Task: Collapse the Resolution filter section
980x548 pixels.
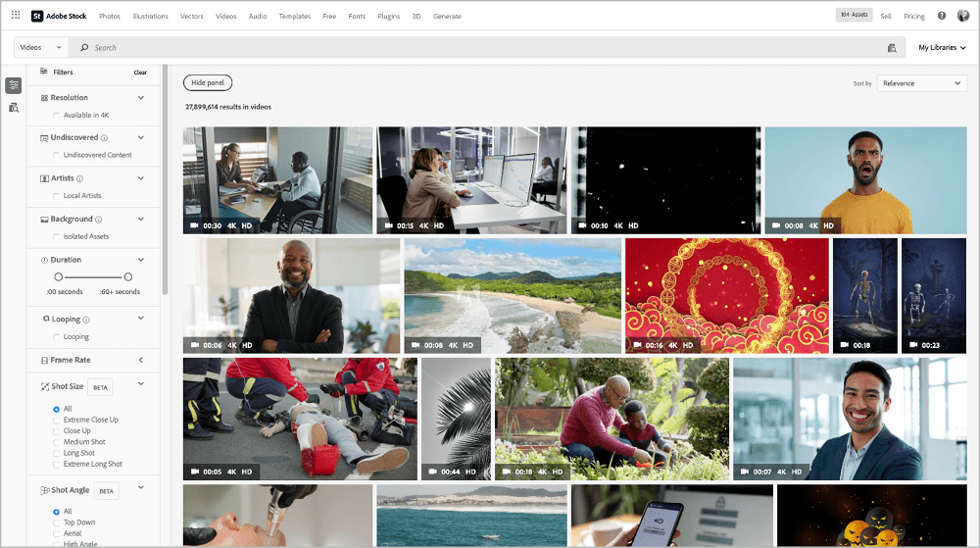Action: (x=140, y=98)
